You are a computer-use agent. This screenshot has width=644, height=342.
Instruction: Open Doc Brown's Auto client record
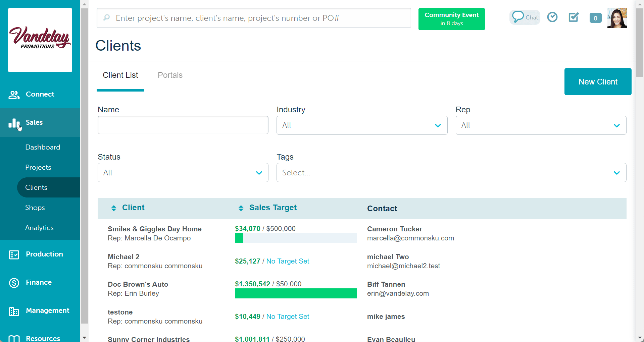pyautogui.click(x=138, y=284)
